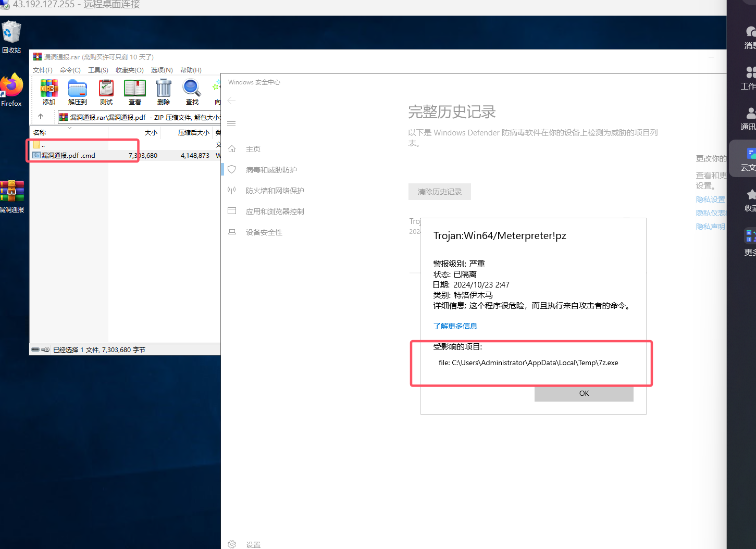Select 防火墙和网络保护 in the sidebar
This screenshot has height=549, width=756.
[275, 191]
